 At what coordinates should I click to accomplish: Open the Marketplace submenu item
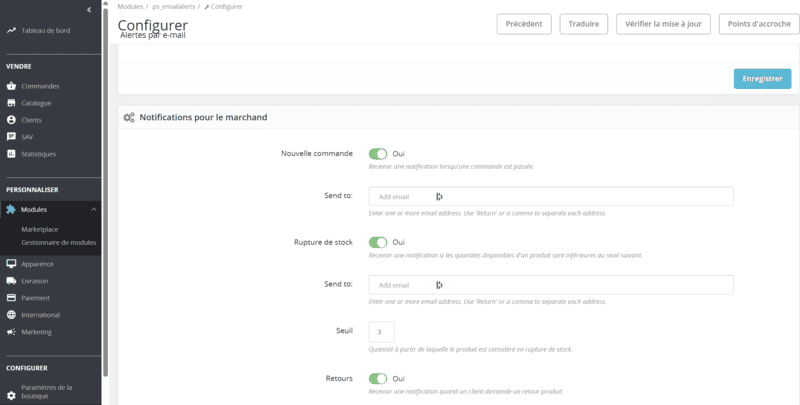40,229
